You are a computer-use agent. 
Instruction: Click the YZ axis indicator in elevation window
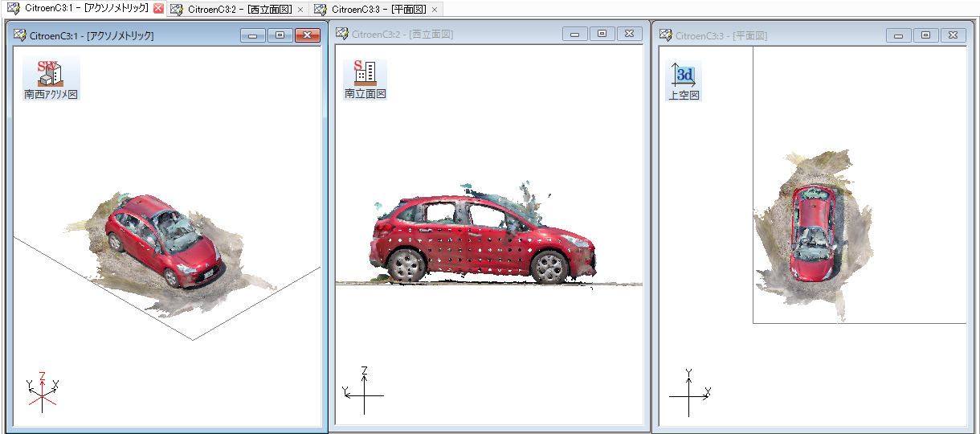pos(363,390)
